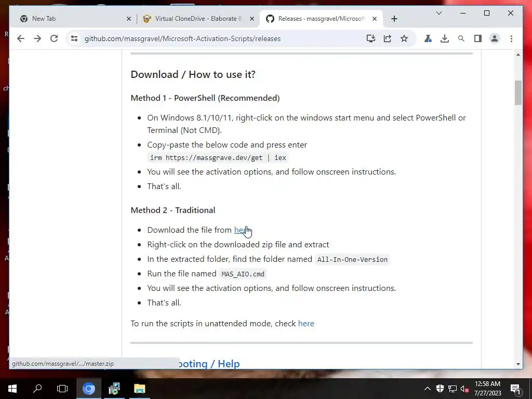This screenshot has height=399, width=532.
Task: Open Chrome downloads icon
Action: (445, 38)
